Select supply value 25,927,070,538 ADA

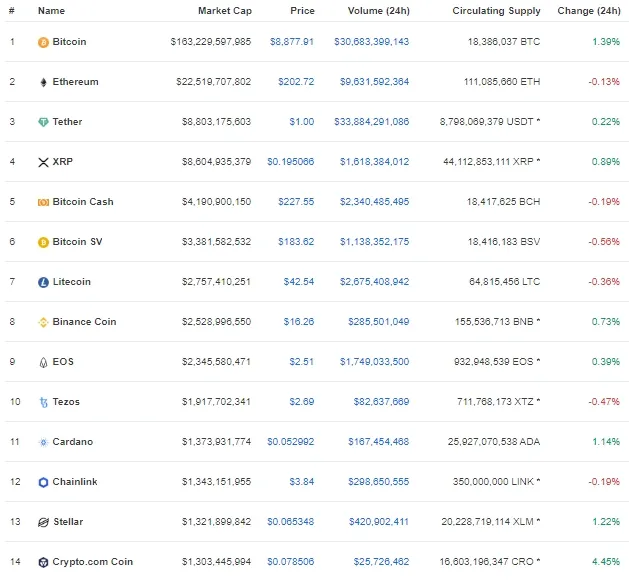pyautogui.click(x=494, y=442)
